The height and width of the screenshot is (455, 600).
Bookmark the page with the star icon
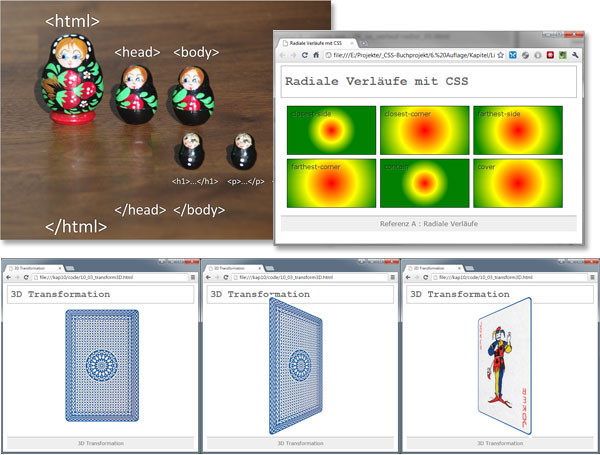[501, 55]
